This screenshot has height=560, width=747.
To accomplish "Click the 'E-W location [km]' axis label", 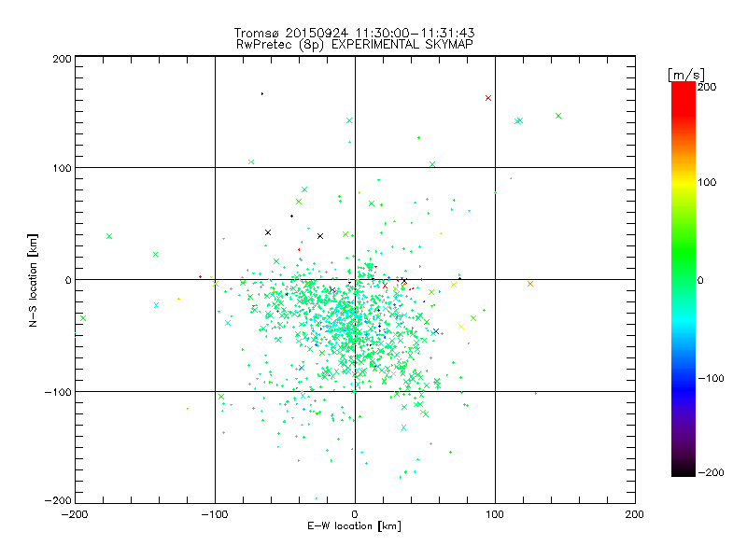I will (x=354, y=526).
